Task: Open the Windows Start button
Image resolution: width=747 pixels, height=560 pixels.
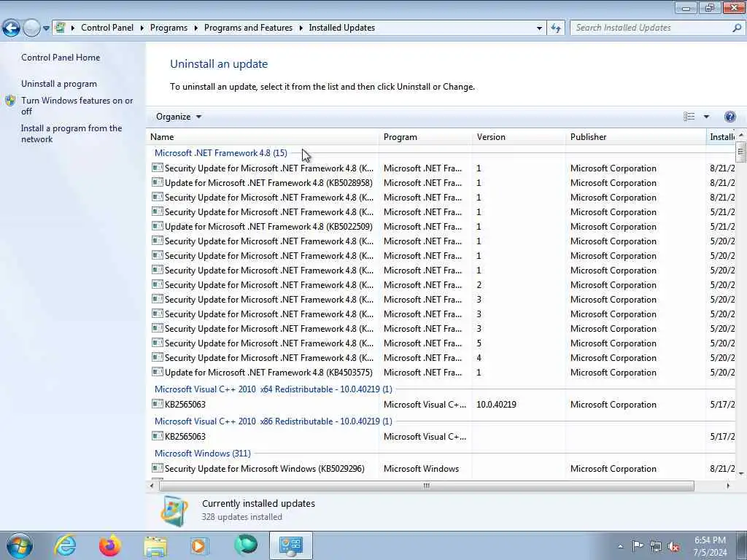Action: pos(19,546)
